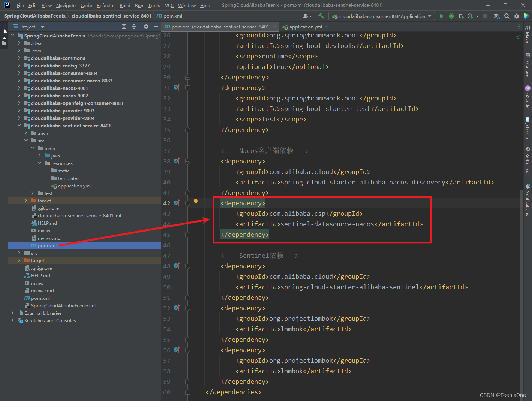The image size is (532, 401).
Task: Expand the cloudalibaba-commons module
Action: [x=19, y=58]
